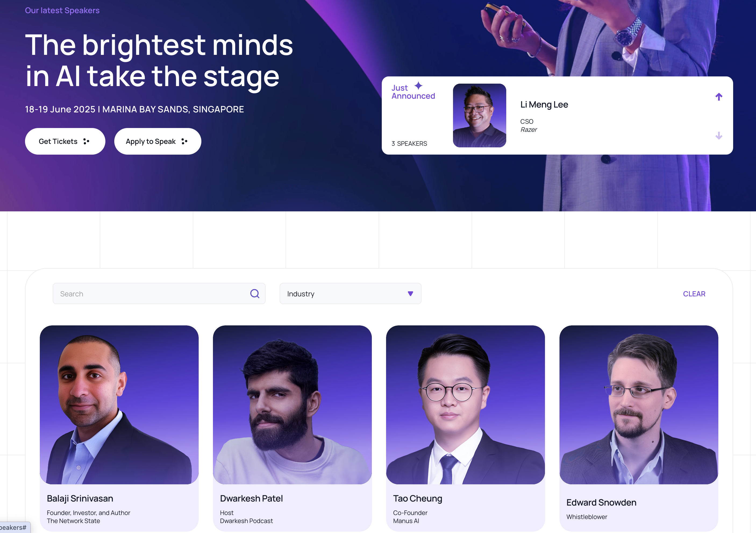Clear filters with the CLEAR link
The image size is (756, 533).
click(x=694, y=294)
